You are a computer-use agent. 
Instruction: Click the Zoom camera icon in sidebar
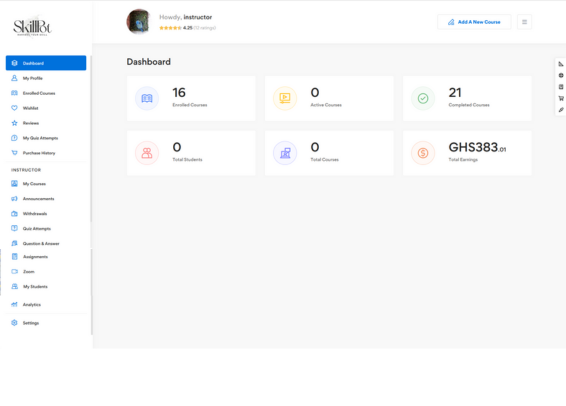pos(14,271)
